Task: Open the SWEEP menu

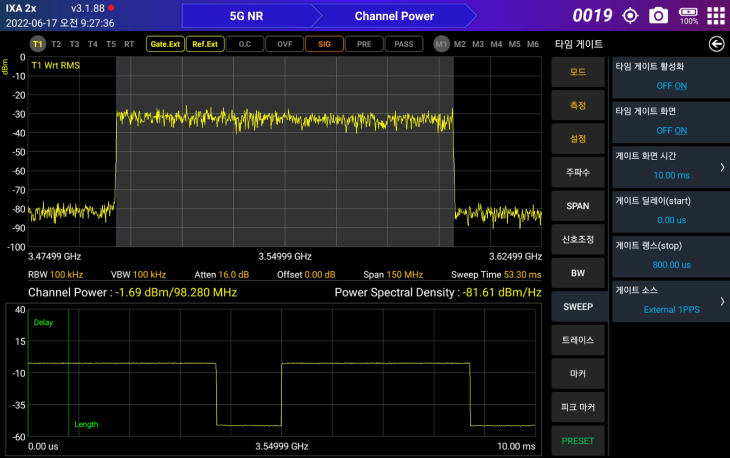Action: (578, 306)
